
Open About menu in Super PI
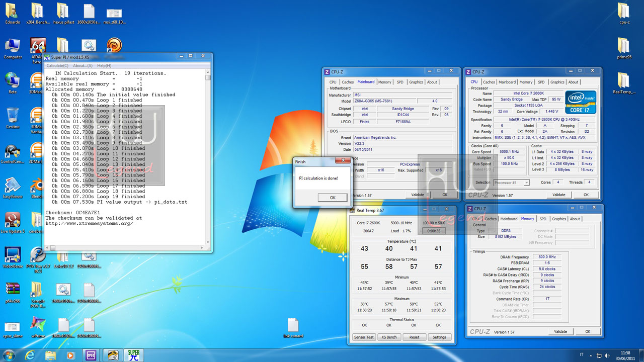tap(83, 66)
